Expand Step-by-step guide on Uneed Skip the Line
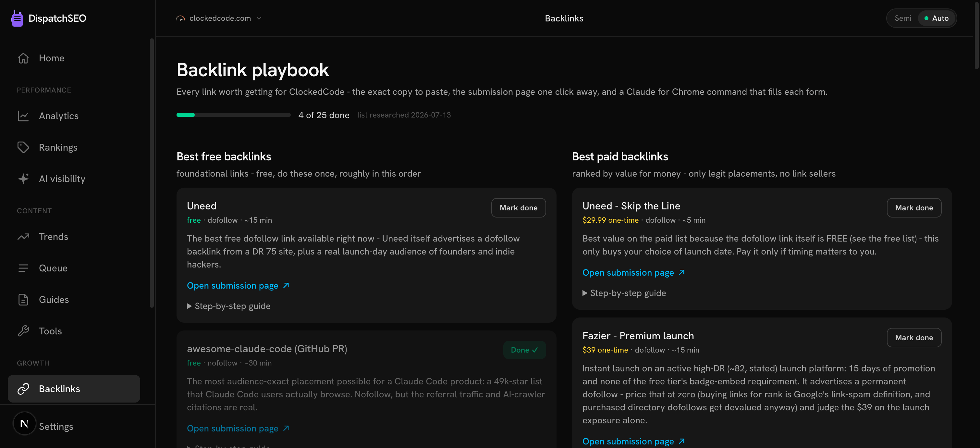The height and width of the screenshot is (448, 980). (x=624, y=293)
